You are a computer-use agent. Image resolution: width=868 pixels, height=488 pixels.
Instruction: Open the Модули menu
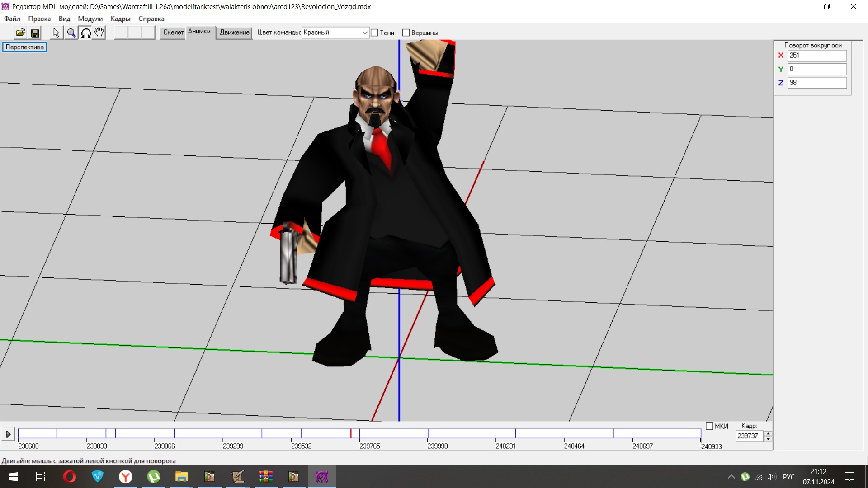[x=90, y=19]
